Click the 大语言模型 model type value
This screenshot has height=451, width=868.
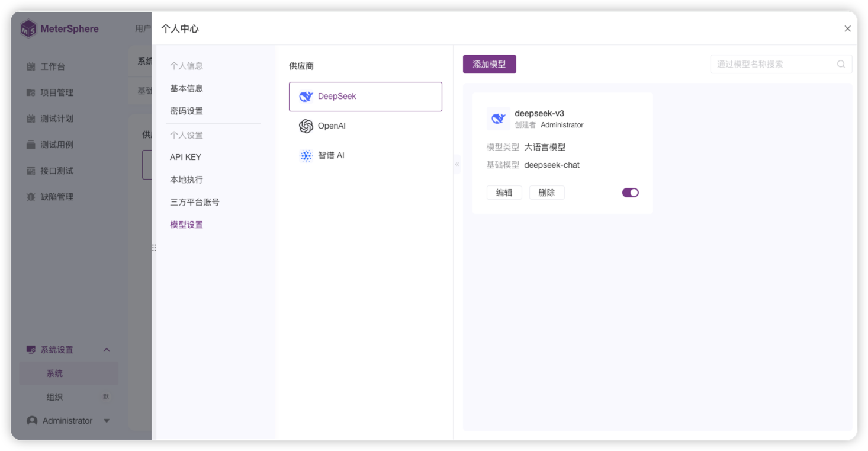pos(545,147)
